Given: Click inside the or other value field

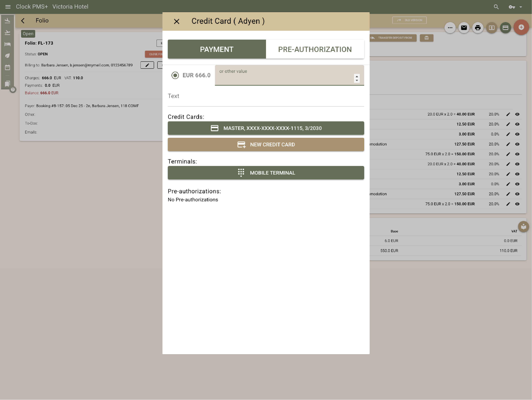Looking at the screenshot, I should click(284, 75).
